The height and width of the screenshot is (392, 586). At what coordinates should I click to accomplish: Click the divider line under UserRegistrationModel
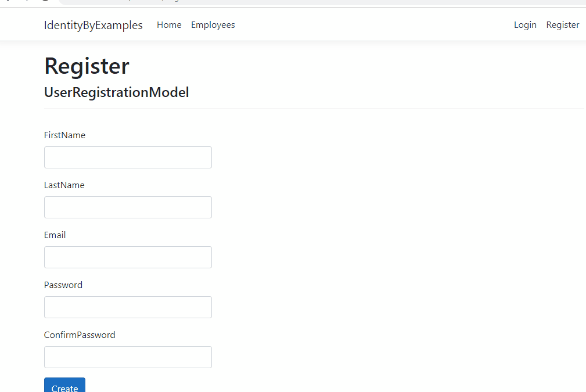pyautogui.click(x=314, y=109)
